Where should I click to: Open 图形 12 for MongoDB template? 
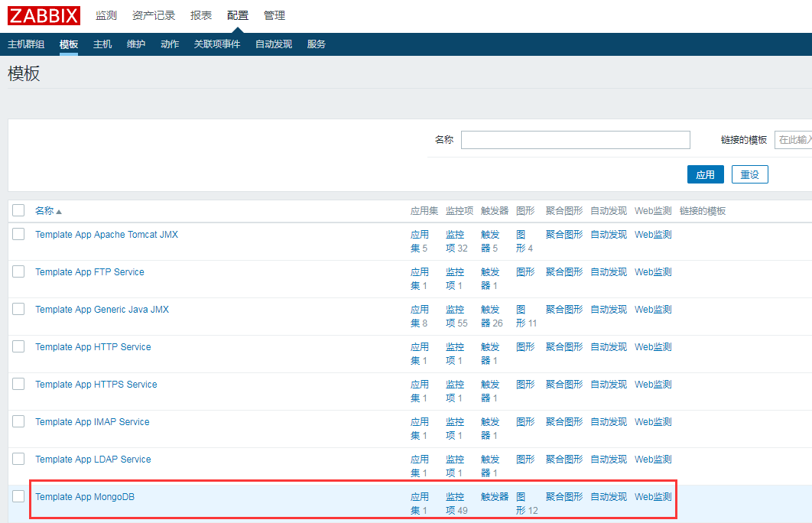[527, 503]
